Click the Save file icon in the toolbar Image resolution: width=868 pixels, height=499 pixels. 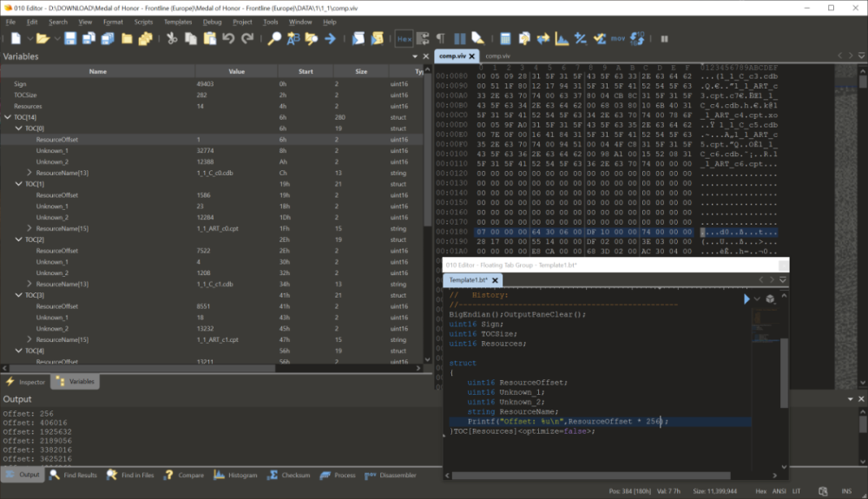pos(69,38)
